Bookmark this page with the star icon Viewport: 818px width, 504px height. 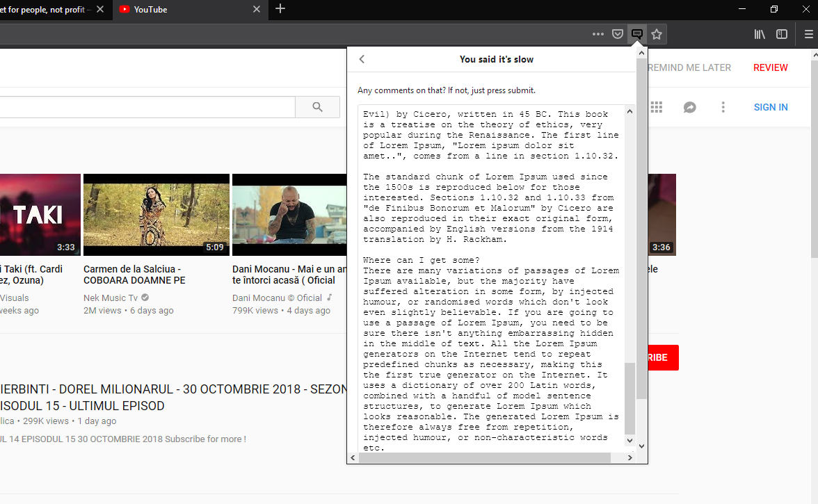(657, 33)
